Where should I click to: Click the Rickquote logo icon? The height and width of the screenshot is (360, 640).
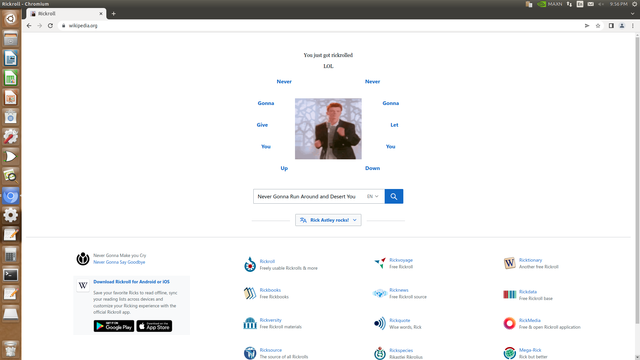click(x=380, y=323)
